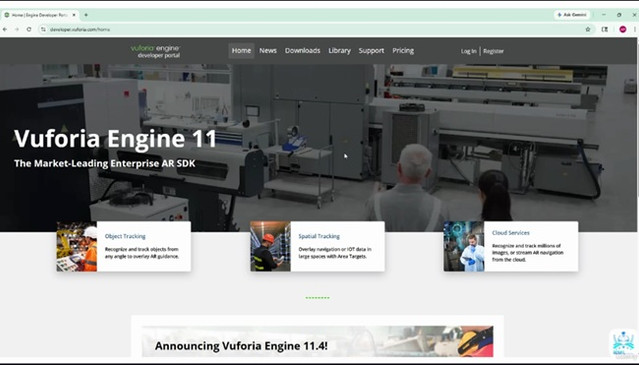Click the Object Tracking card image
Image resolution: width=639 pixels, height=365 pixels.
(x=77, y=246)
